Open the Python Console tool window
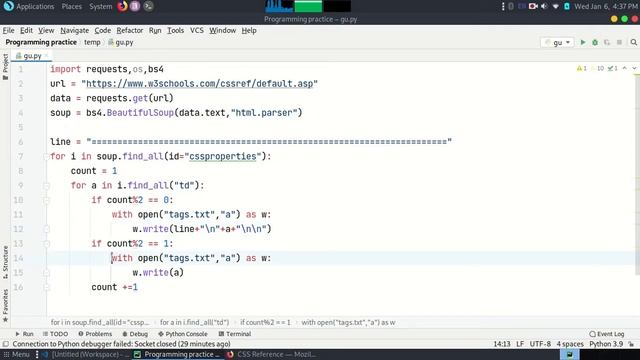 (183, 334)
